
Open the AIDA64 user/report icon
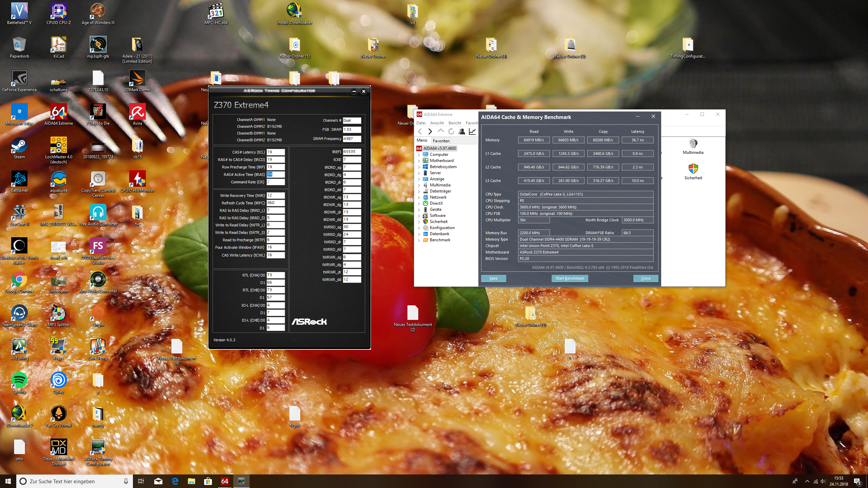(461, 131)
